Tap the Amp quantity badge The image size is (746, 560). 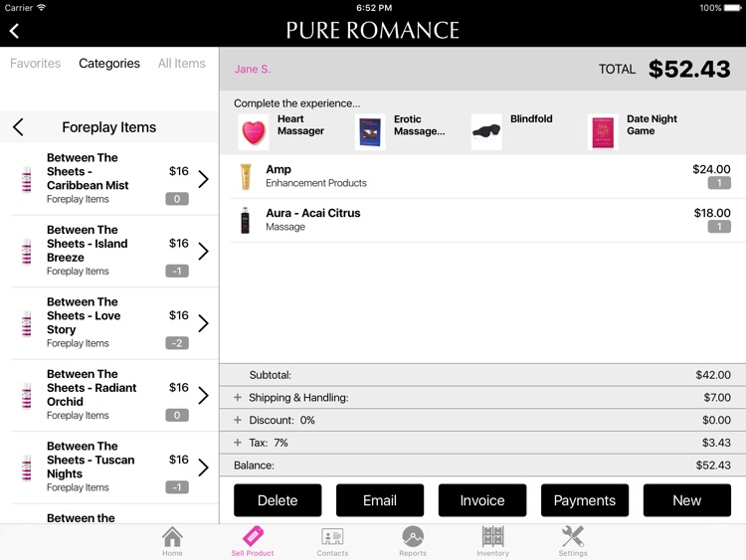coord(719,183)
